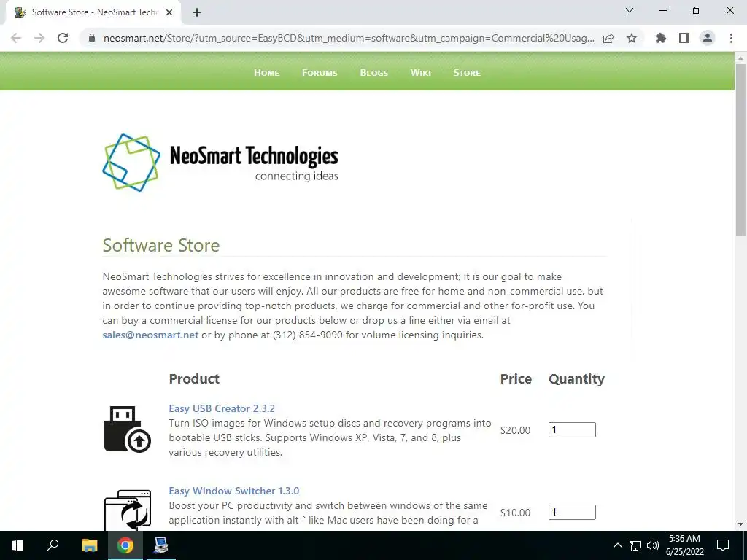This screenshot has width=747, height=560.
Task: Click the scrollbar down arrow
Action: 741,524
